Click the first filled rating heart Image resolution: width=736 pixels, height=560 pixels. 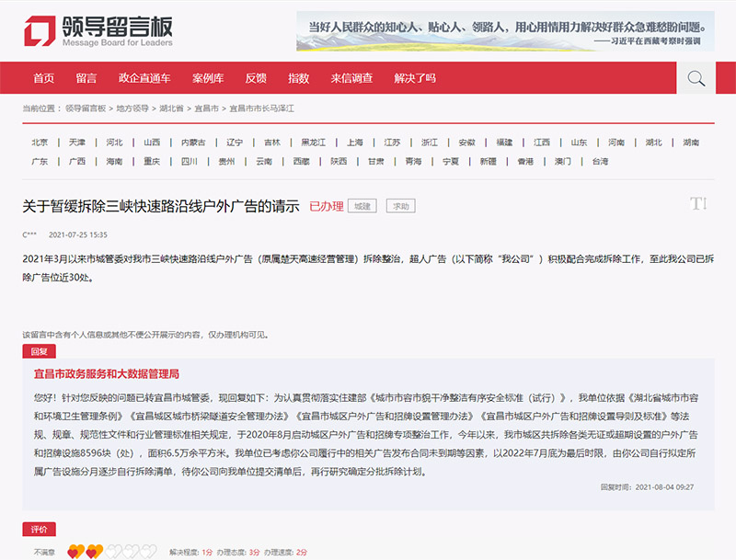click(x=74, y=551)
